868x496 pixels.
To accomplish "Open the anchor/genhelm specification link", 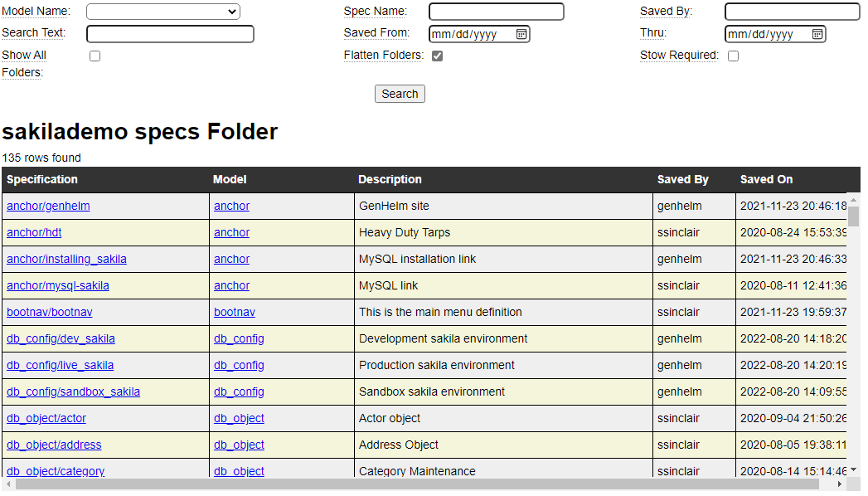I will pos(48,206).
